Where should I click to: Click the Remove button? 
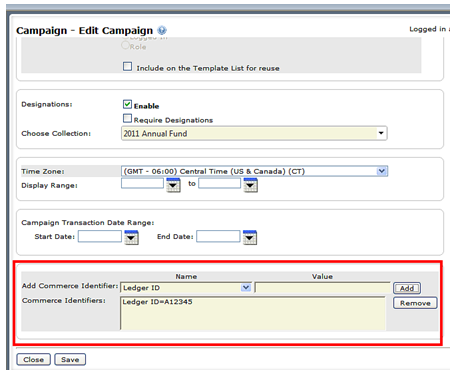click(x=415, y=303)
